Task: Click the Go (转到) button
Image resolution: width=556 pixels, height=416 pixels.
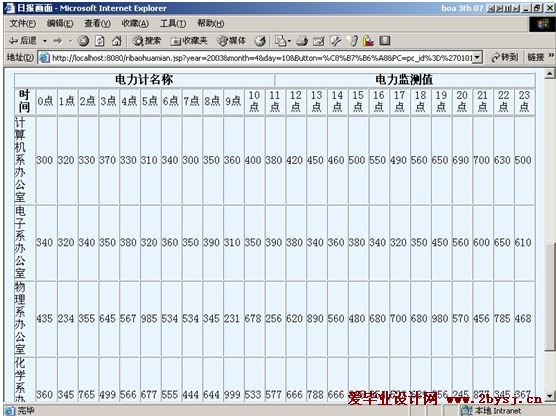Action: coord(505,57)
